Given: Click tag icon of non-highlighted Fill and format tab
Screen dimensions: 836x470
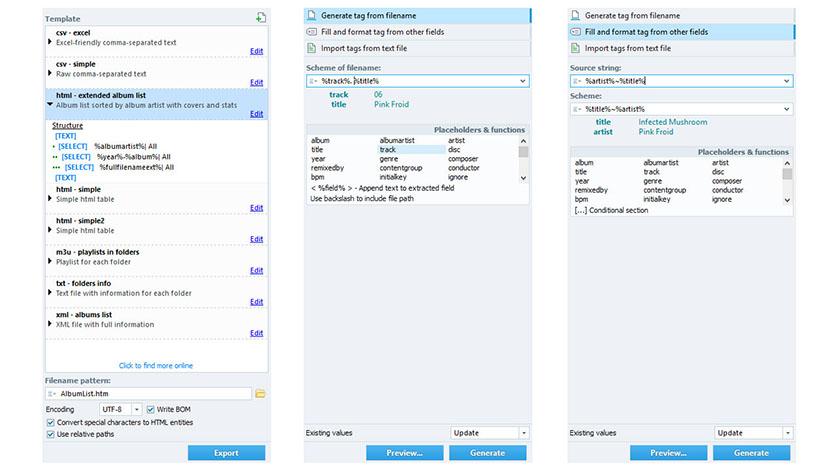Looking at the screenshot, I should [x=312, y=32].
